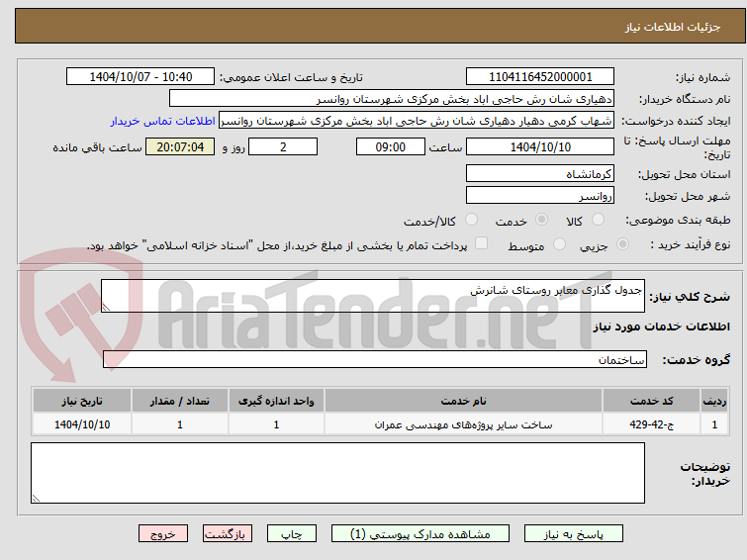The width and height of the screenshot is (747, 560).
Task: Click the طبقه بندی موضوعی label
Action: point(678,220)
